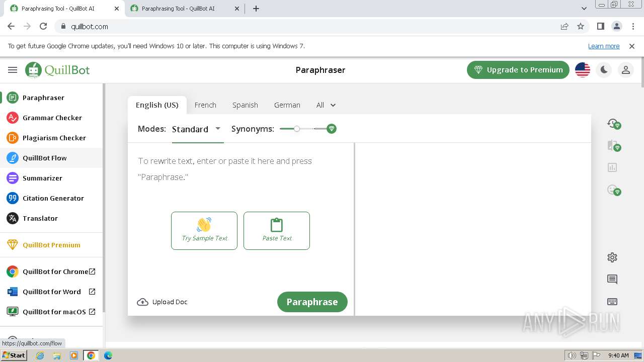Expand the All languages dropdown
This screenshot has width=644, height=362.
326,105
